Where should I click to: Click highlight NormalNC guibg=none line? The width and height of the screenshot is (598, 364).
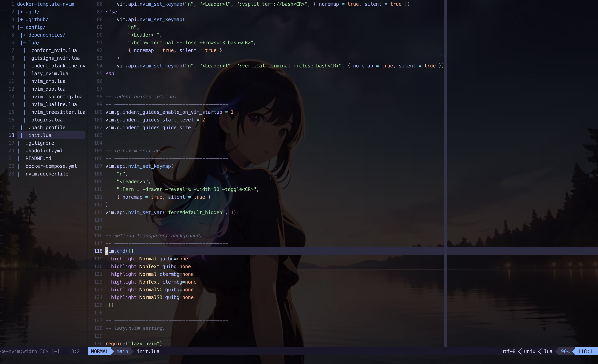pos(152,290)
